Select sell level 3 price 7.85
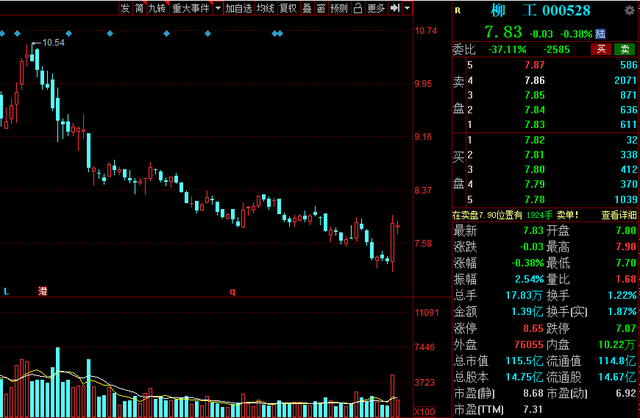This screenshot has height=418, width=640. (535, 95)
